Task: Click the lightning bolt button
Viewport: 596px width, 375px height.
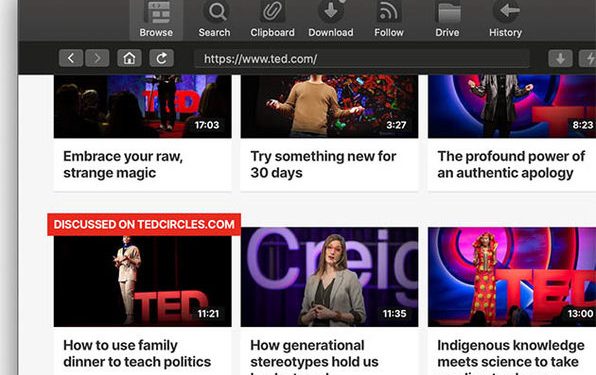Action: (587, 59)
